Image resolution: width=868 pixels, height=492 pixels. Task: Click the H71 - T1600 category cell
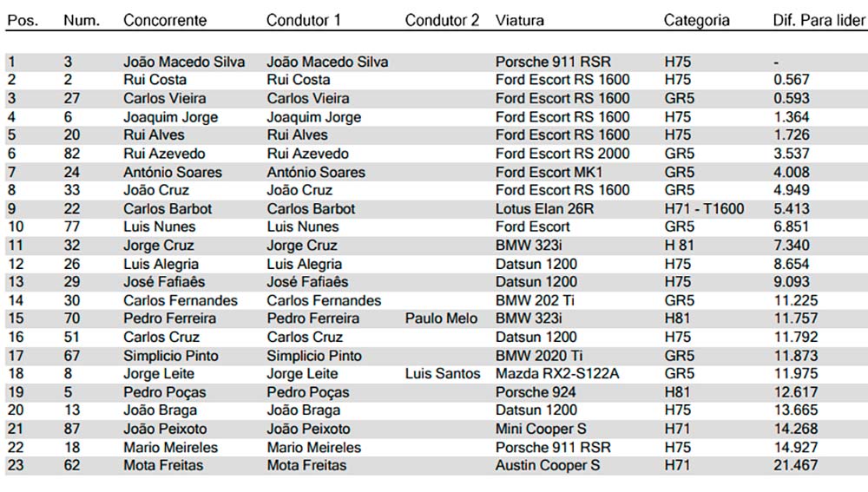click(704, 208)
